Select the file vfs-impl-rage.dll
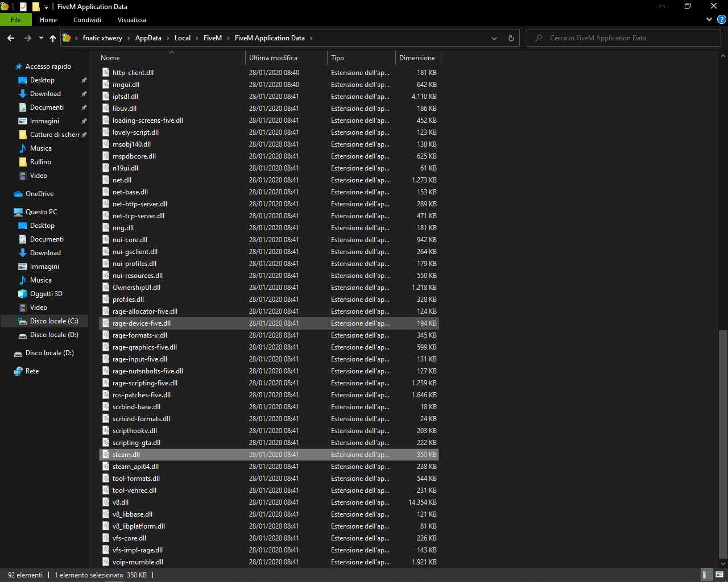This screenshot has width=728, height=582. [269, 550]
